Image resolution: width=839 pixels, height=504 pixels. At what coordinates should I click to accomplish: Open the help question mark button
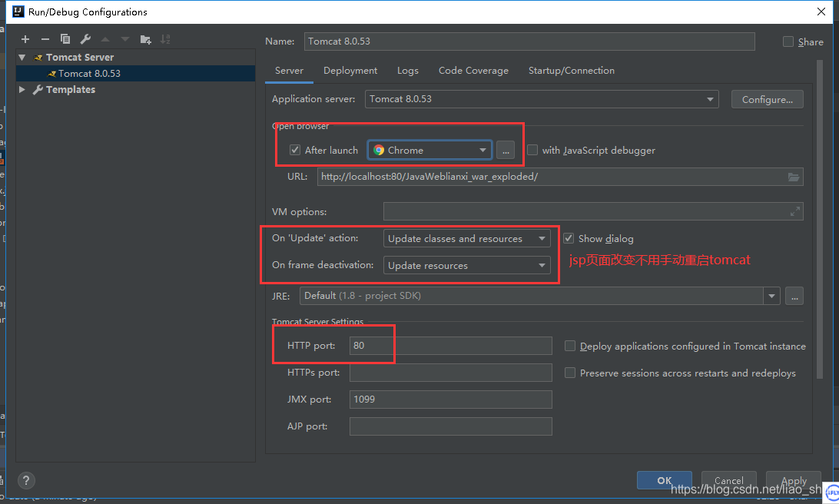point(26,480)
